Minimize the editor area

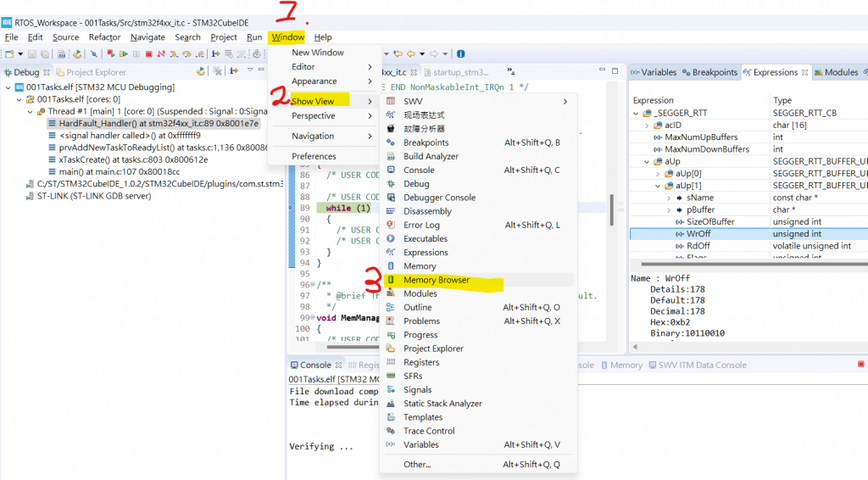point(603,70)
